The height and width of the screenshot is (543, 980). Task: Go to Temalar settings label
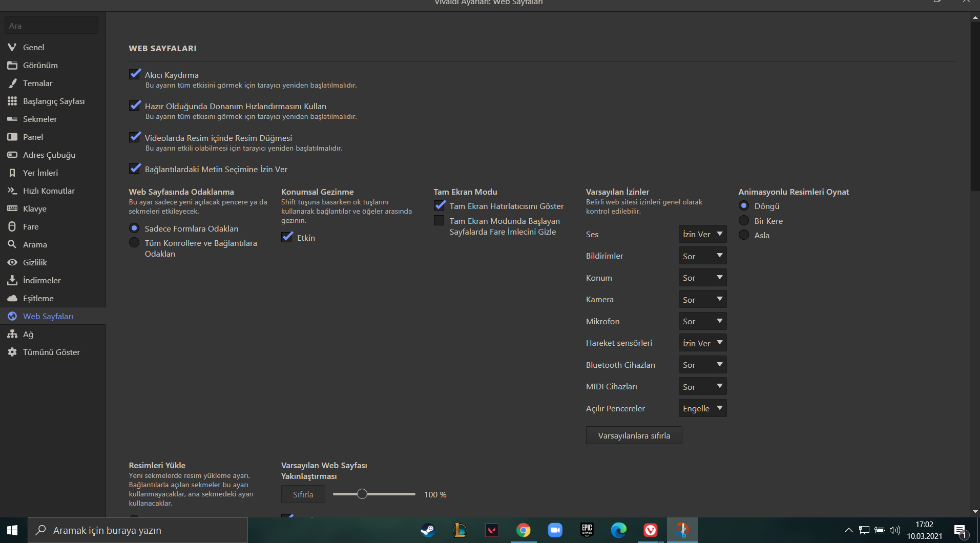[x=38, y=83]
